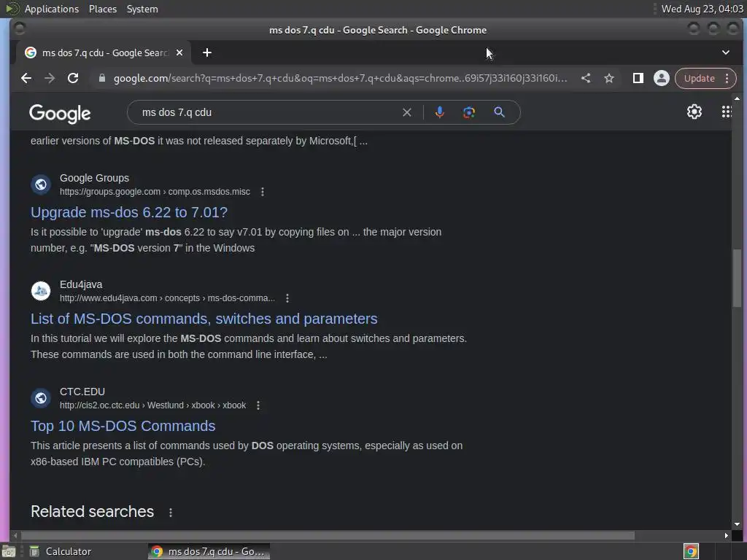Click the clock showing Wed Aug 23
The image size is (747, 560).
point(703,9)
